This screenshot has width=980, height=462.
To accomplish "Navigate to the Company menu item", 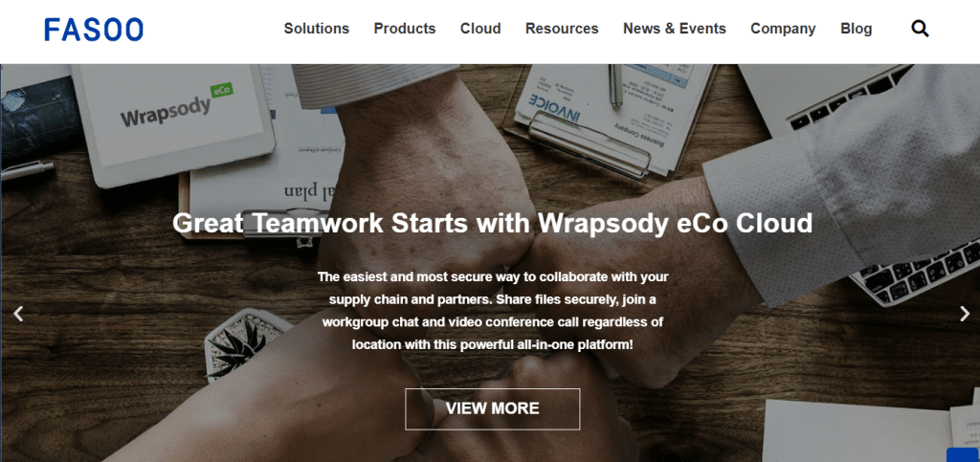I will click(x=783, y=29).
